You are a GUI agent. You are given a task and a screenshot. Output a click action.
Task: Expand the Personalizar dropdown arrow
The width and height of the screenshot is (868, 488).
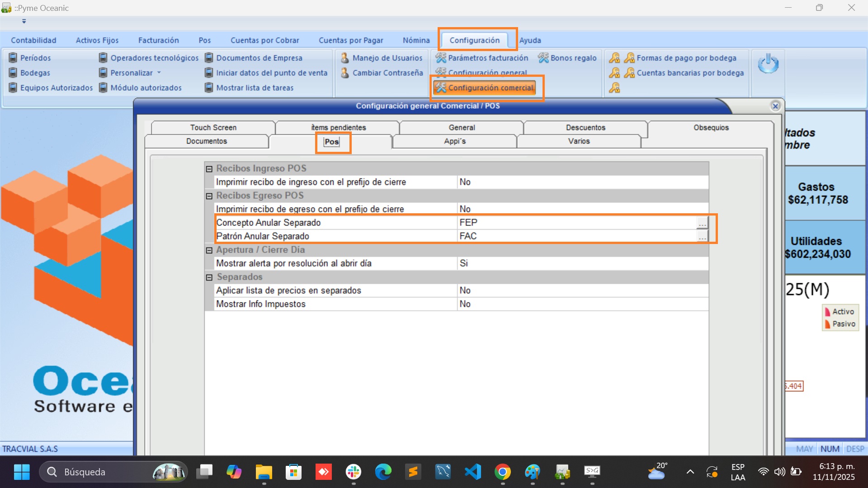(159, 73)
